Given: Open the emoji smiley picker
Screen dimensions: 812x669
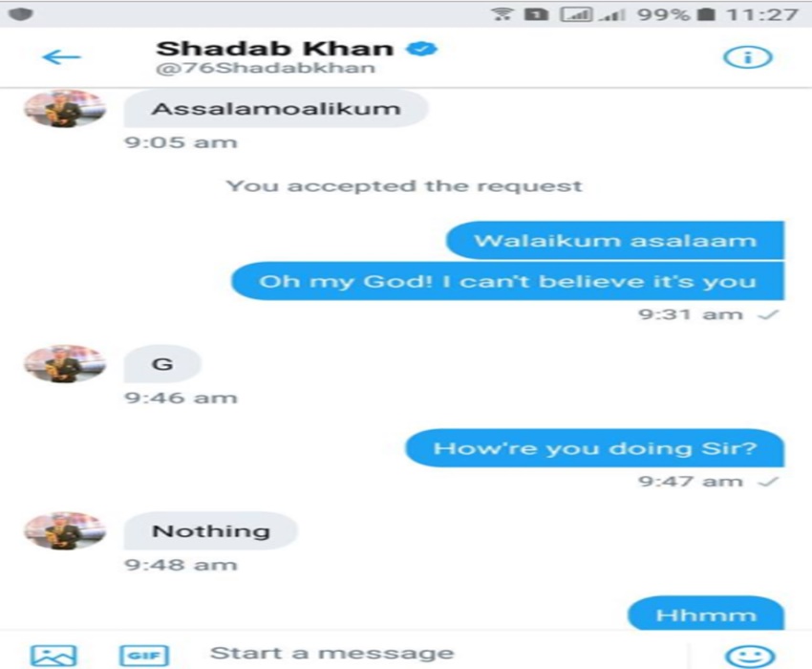Looking at the screenshot, I should coord(750,656).
